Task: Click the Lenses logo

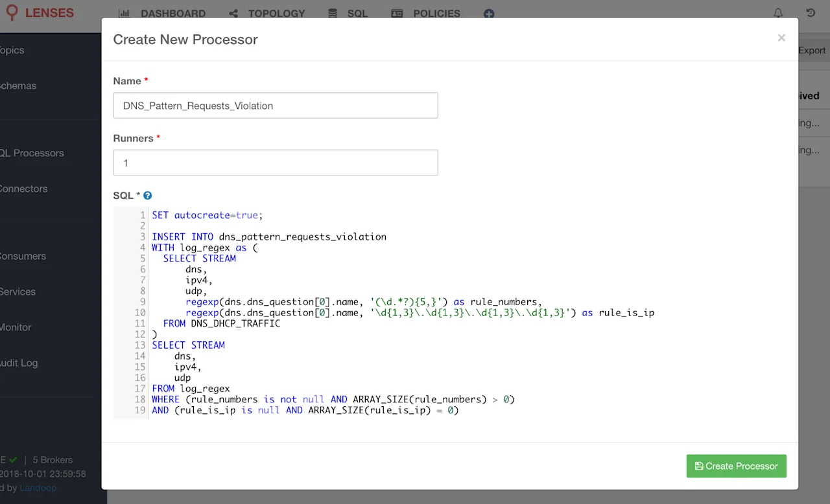Action: pyautogui.click(x=39, y=13)
